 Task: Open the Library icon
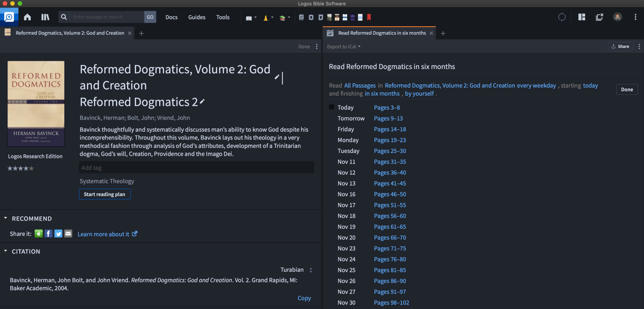[x=45, y=17]
